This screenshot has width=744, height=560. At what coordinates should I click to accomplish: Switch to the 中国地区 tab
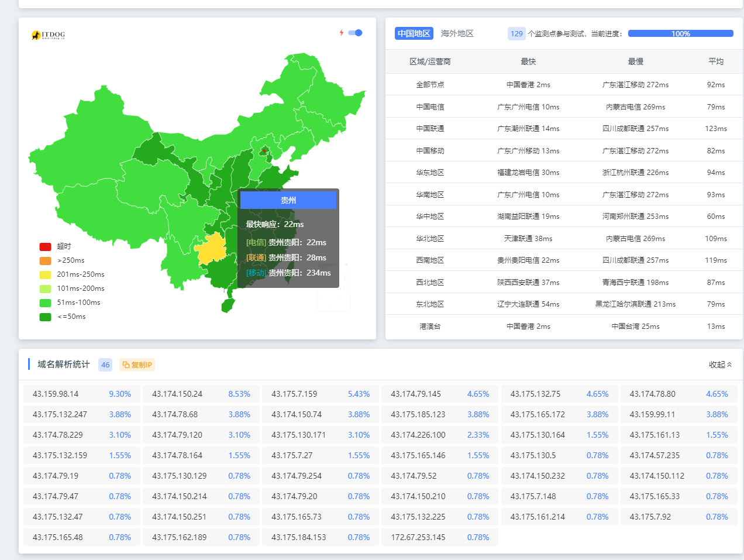point(414,33)
